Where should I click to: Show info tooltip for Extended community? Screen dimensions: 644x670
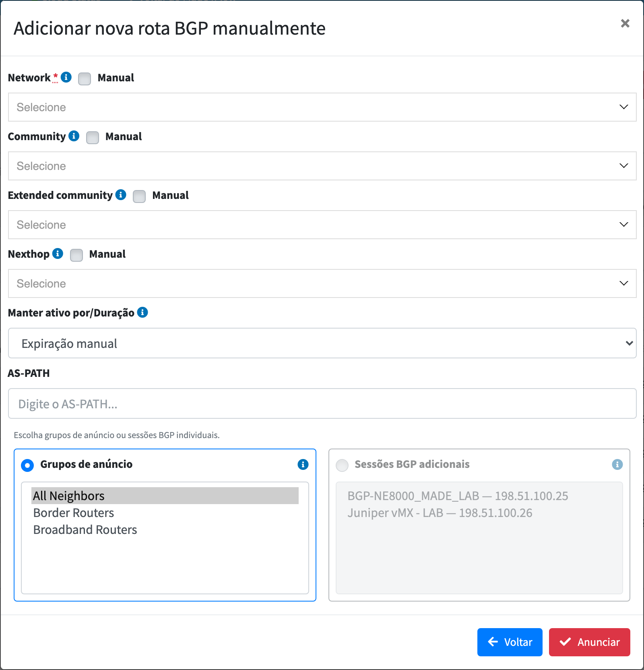click(121, 194)
